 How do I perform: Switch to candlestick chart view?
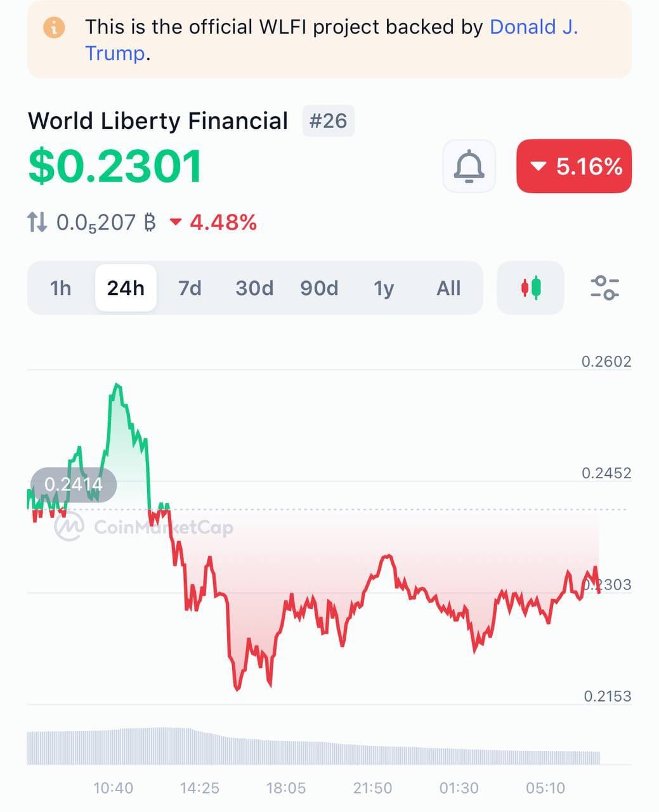click(x=531, y=288)
